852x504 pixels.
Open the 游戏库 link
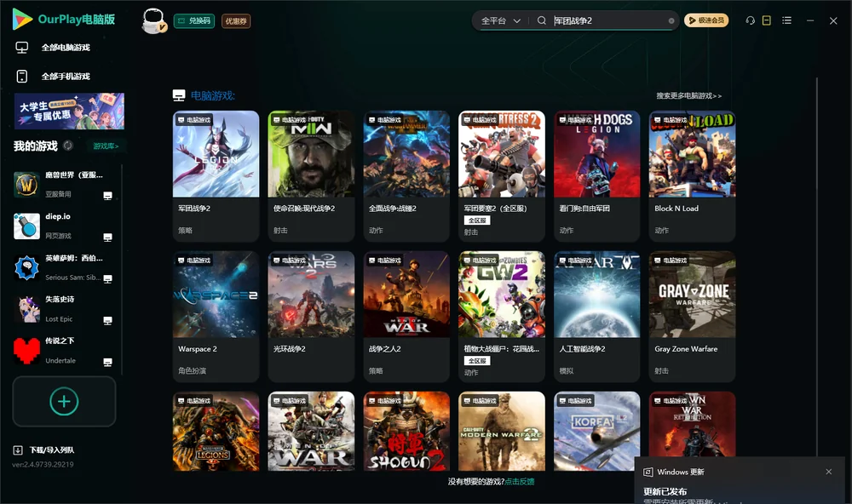pos(106,146)
